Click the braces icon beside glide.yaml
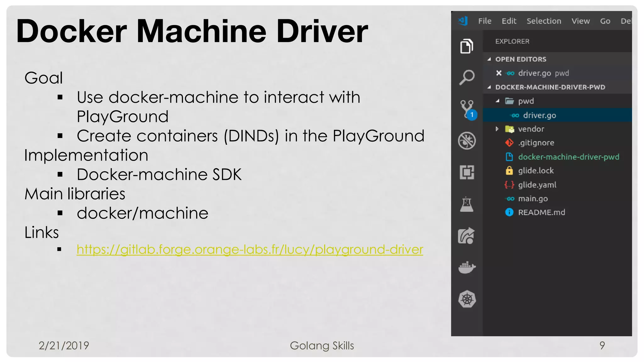 509,185
